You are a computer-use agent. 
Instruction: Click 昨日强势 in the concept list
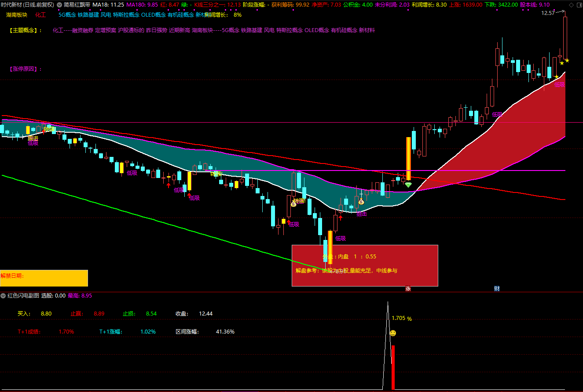point(157,30)
